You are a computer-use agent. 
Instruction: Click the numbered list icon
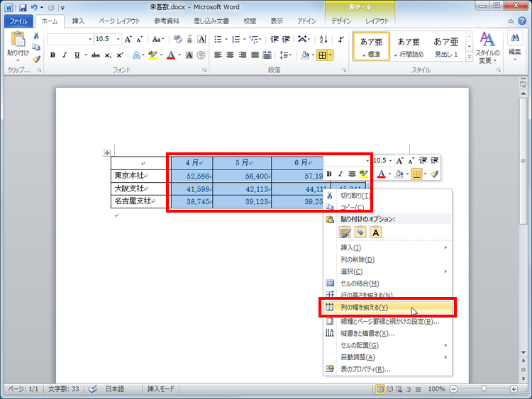pyautogui.click(x=236, y=39)
